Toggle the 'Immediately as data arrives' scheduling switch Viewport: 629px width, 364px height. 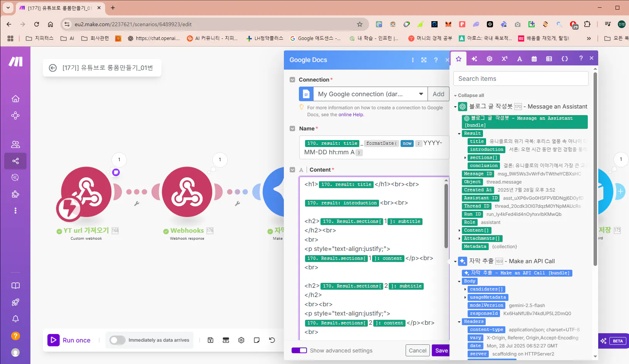point(117,340)
